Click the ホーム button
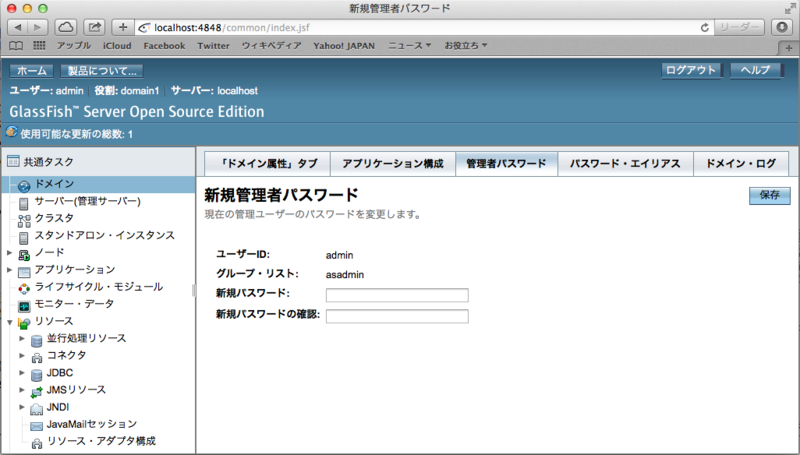Screen dimensions: 800x455 click(32, 71)
